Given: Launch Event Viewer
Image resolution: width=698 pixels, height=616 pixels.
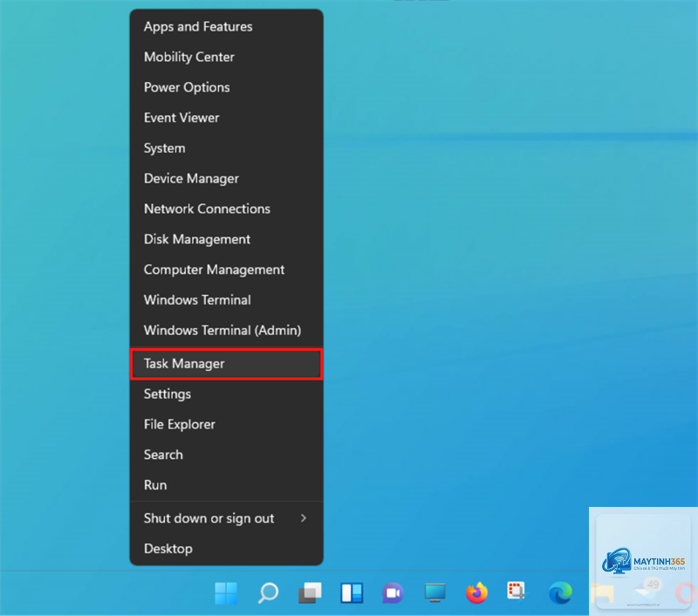Looking at the screenshot, I should [226, 118].
